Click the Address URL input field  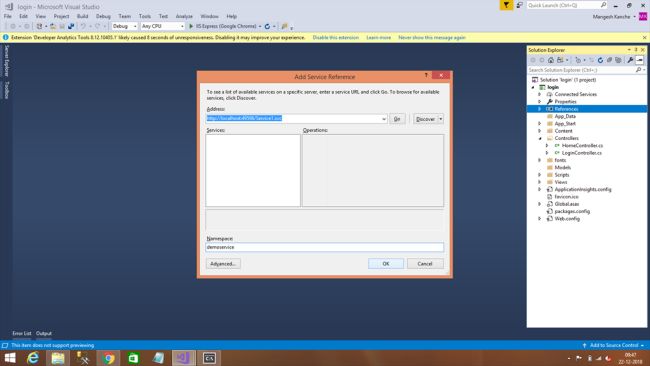point(293,119)
